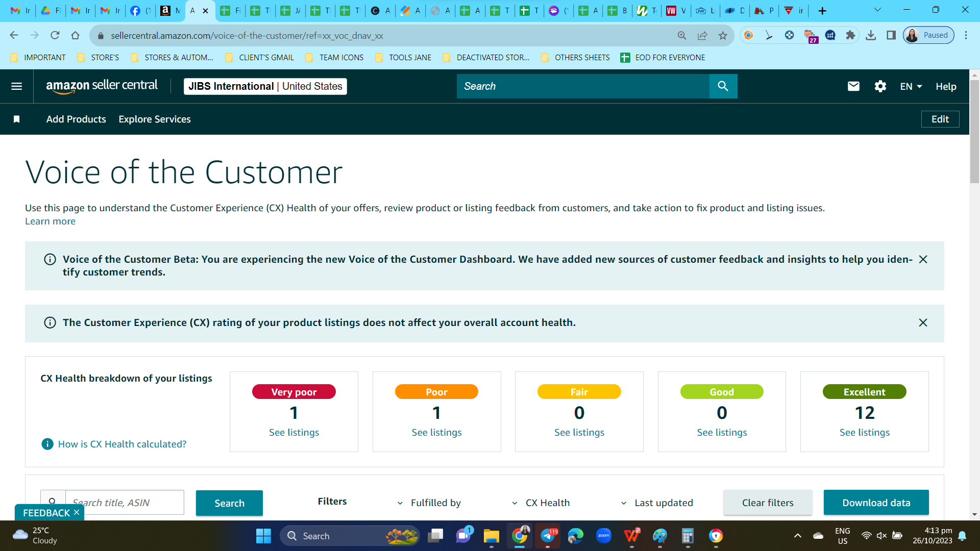Viewport: 980px width, 551px height.
Task: Open the IMPORTANT bookmarks folder
Action: [38, 58]
